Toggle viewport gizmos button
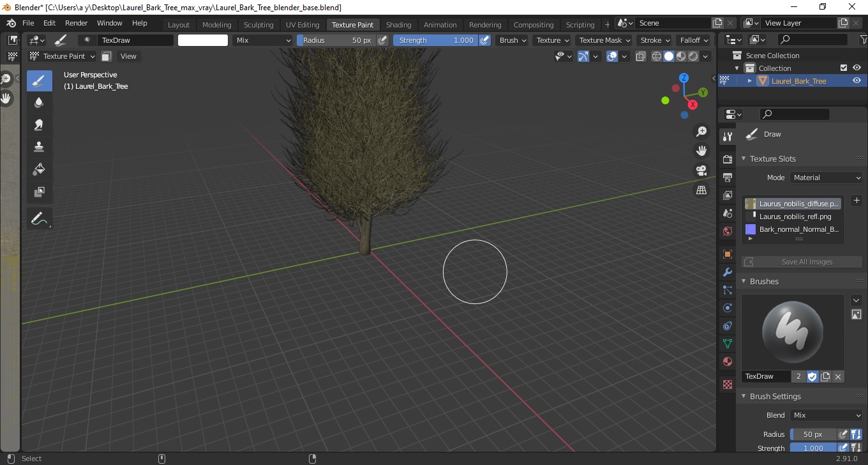Image resolution: width=868 pixels, height=465 pixels. (583, 56)
